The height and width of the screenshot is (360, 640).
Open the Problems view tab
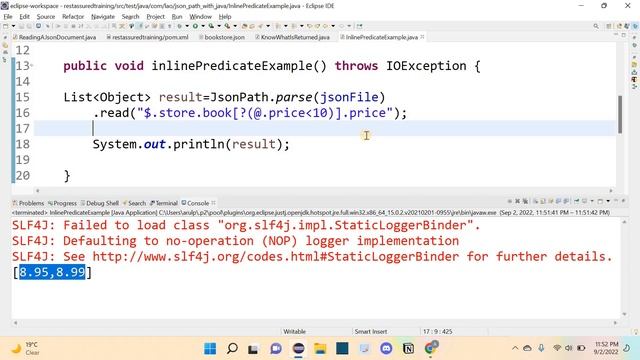click(28, 203)
